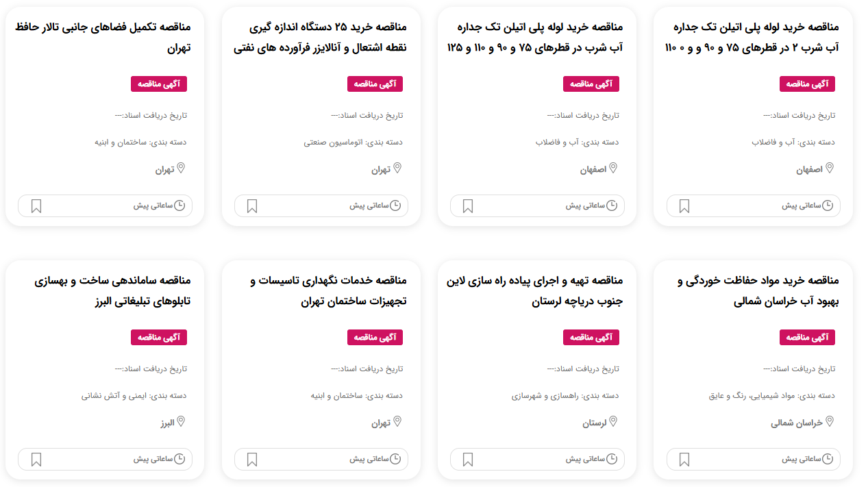This screenshot has width=868, height=487.
Task: Bookmark the flash point analyzer tender
Action: tap(252, 206)
